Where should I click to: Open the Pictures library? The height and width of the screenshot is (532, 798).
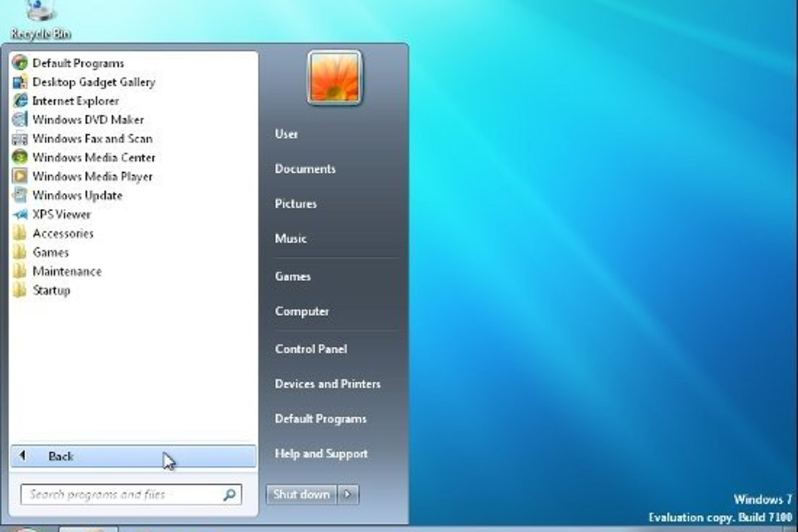[x=296, y=204]
